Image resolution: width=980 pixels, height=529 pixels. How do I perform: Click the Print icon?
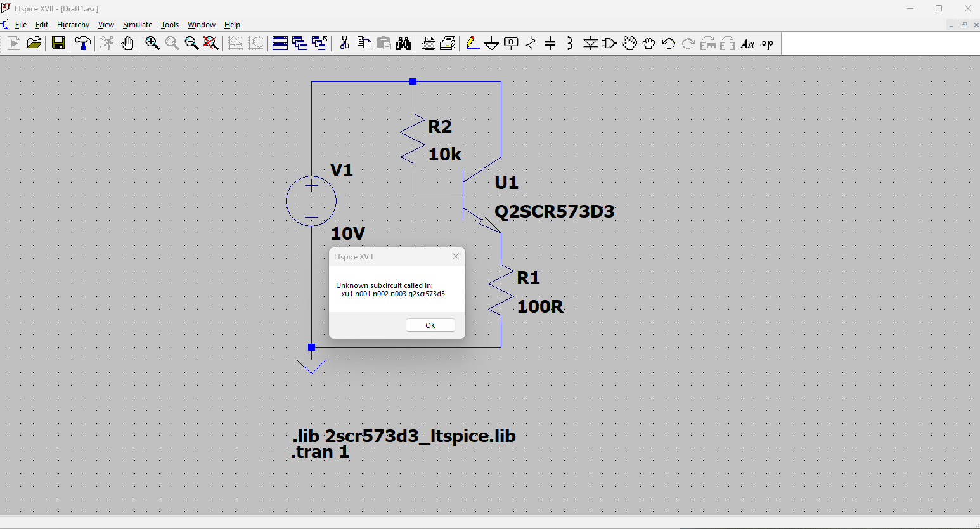429,43
